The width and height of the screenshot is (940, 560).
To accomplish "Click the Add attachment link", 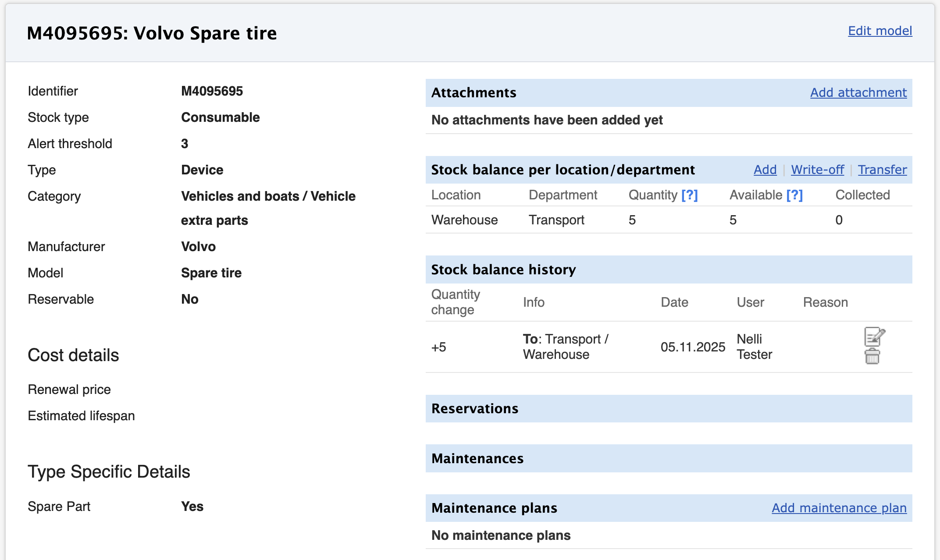I will (858, 92).
